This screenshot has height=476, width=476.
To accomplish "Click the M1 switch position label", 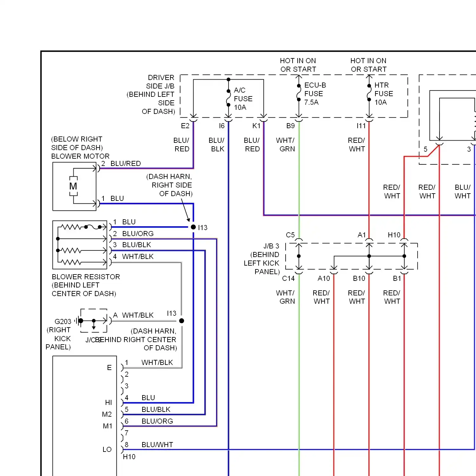I will click(x=108, y=426).
